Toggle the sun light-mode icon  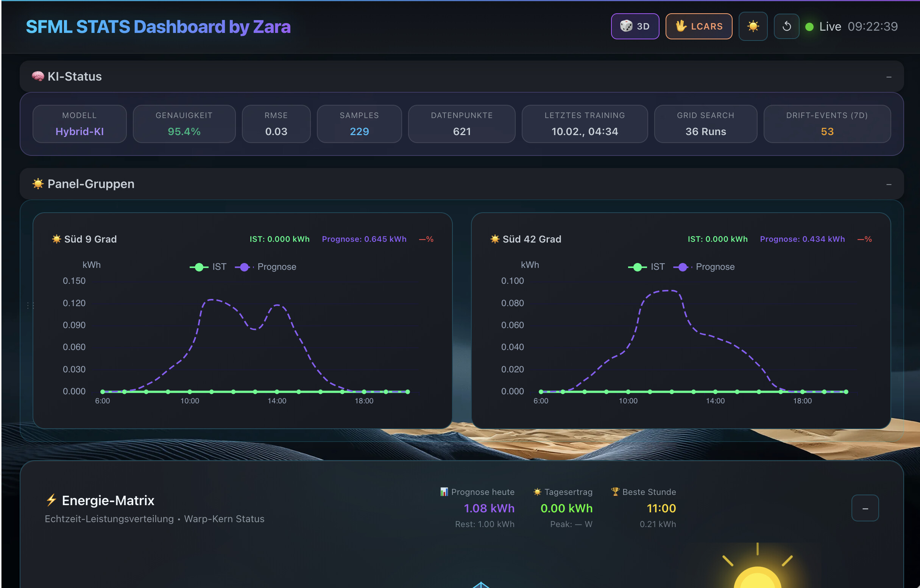click(753, 26)
